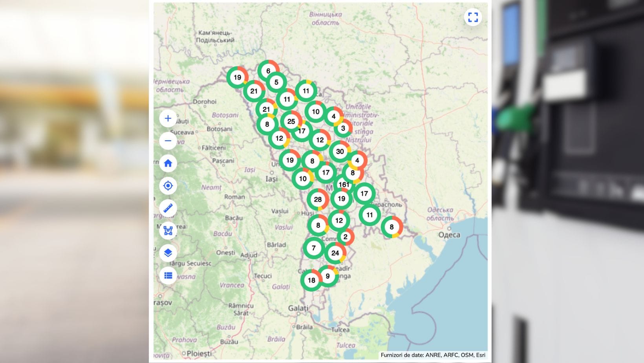
Task: Select the cluster marker labeled 2
Action: point(346,237)
